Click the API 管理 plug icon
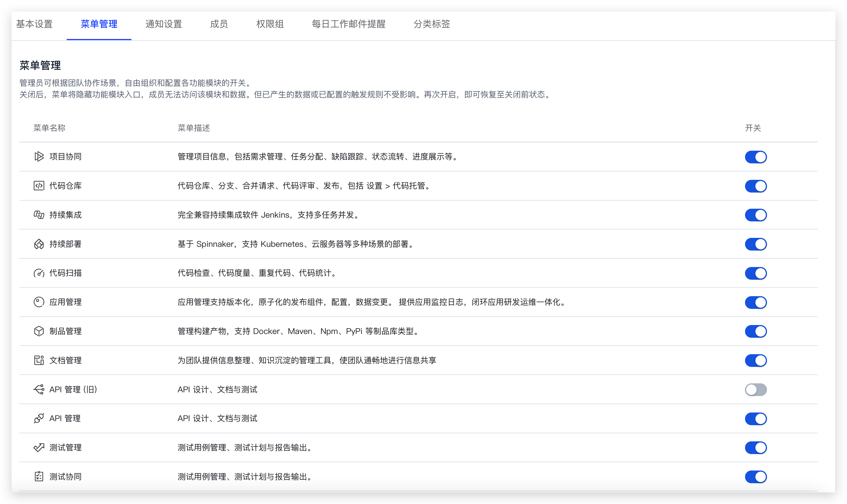Image resolution: width=847 pixels, height=504 pixels. click(39, 419)
